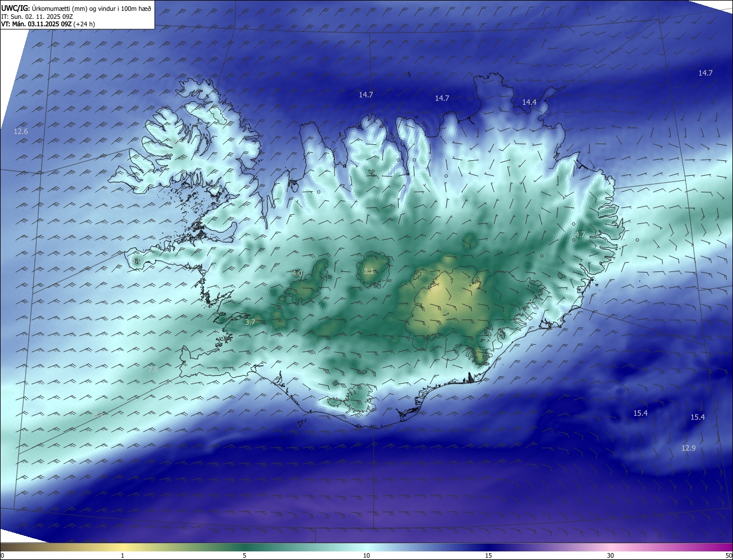Click the 7.6 value label on map
Screen dimensions: 733x560
[x=153, y=370]
